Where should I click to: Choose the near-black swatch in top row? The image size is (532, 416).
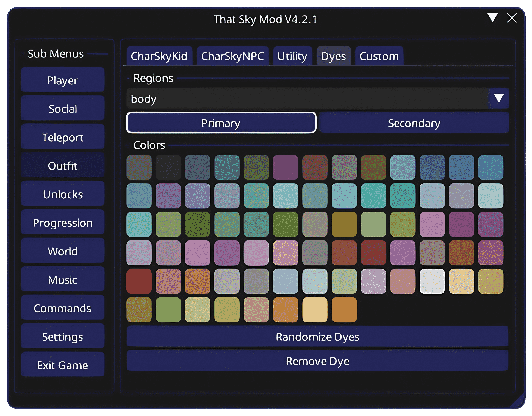168,167
